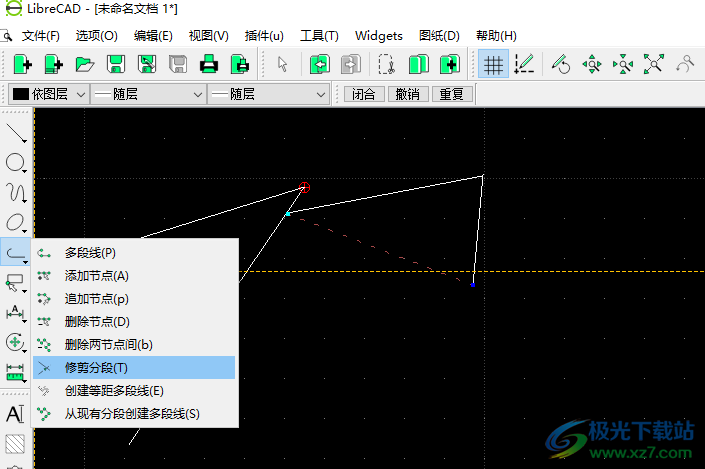
Task: Click the Undo icon
Action: pos(320,64)
